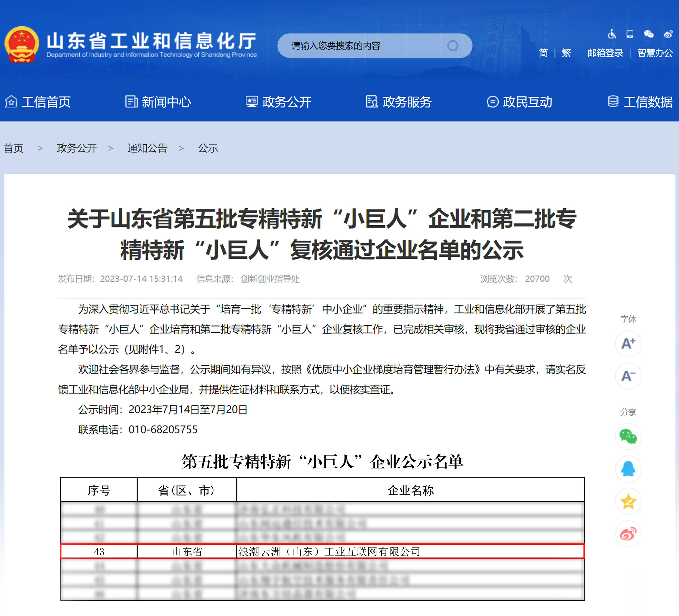Switch to Traditional Chinese 繁
Viewport: 679px width, 616px height.
point(566,53)
